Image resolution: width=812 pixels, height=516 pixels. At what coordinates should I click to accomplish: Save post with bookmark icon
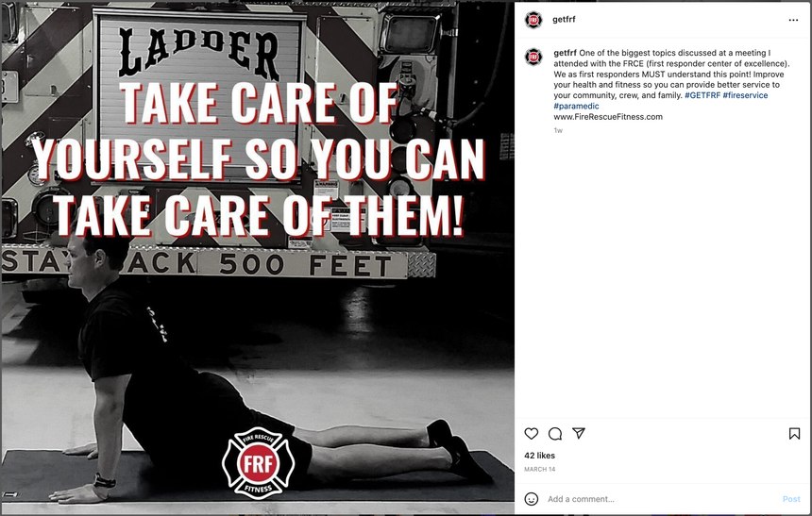tap(794, 434)
